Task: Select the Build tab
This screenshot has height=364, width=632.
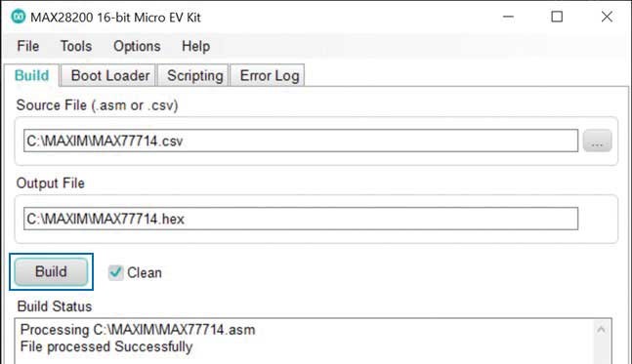Action: pos(31,75)
